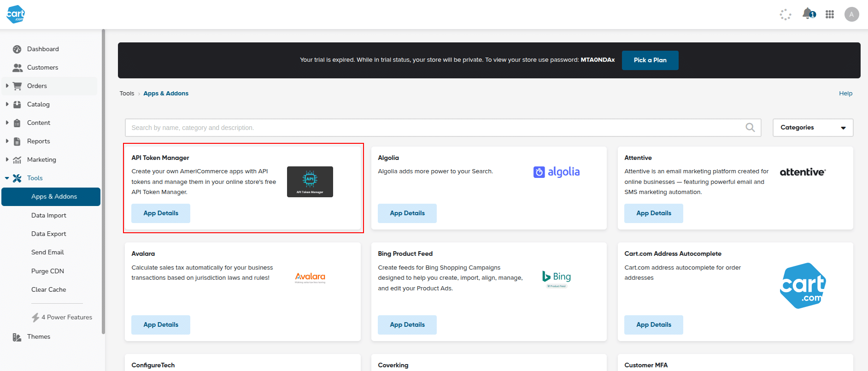
Task: Open App Details for Bing Product Feed
Action: point(407,325)
